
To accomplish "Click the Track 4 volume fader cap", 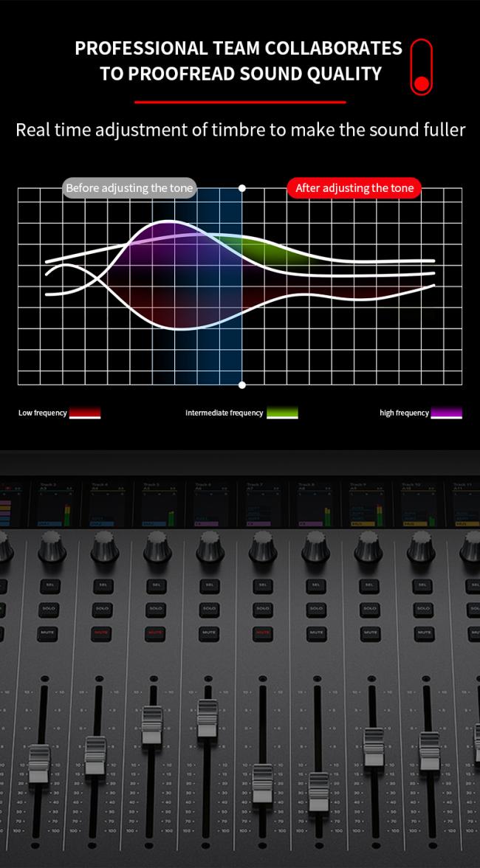I will pyautogui.click(x=95, y=756).
